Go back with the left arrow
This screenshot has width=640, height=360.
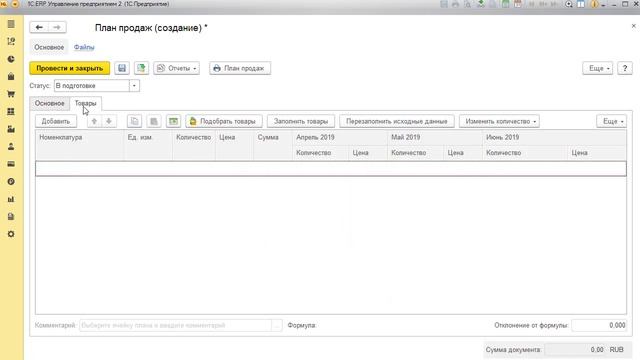pos(39,27)
